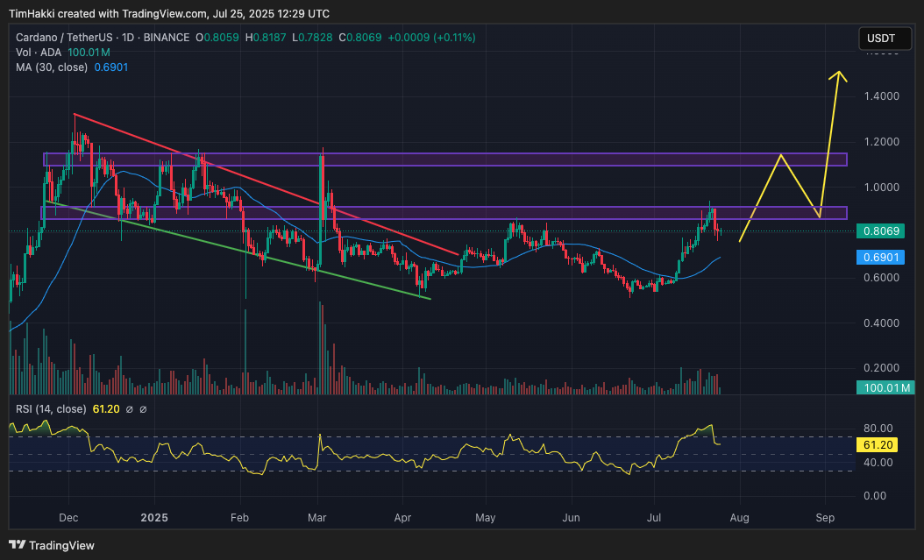Image resolution: width=924 pixels, height=560 pixels.
Task: Click the 2025 label on the date axis
Action: [x=153, y=518]
